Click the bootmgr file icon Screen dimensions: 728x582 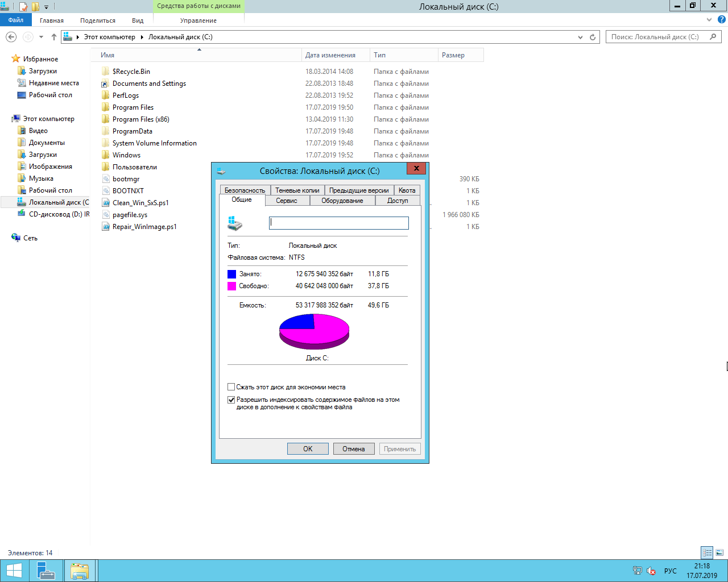point(105,179)
